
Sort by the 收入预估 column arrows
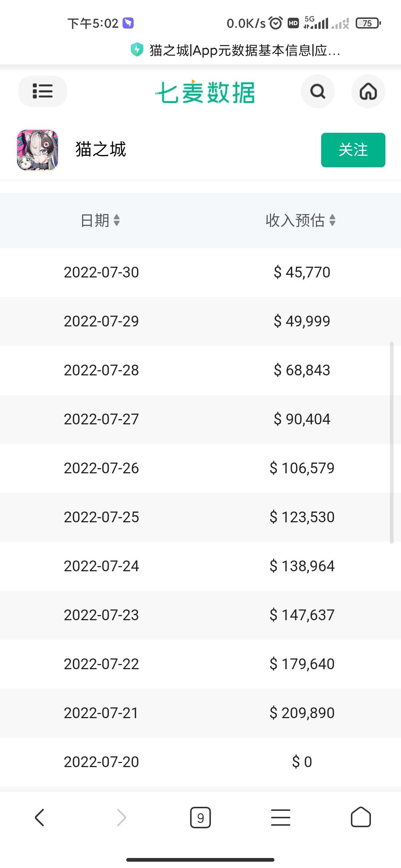[x=332, y=220]
